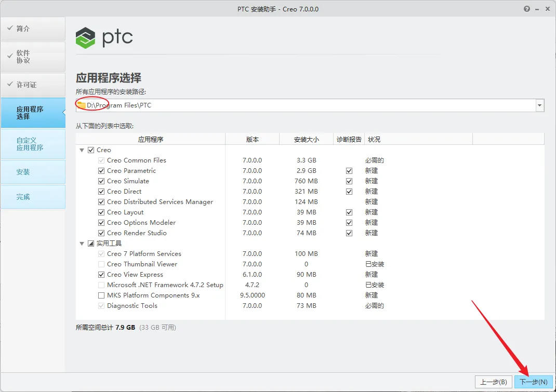Open the install path dropdown arrow
Screen dimensions: 556x392
point(540,105)
